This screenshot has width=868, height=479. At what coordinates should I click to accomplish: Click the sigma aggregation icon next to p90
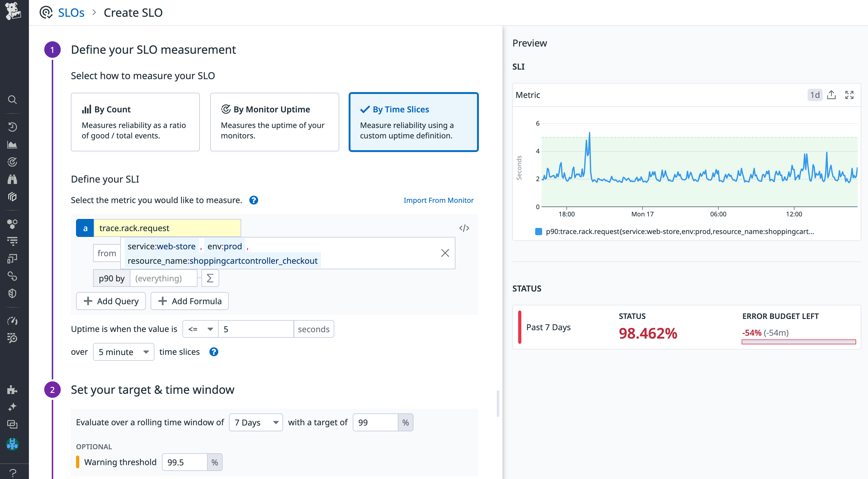coord(210,278)
